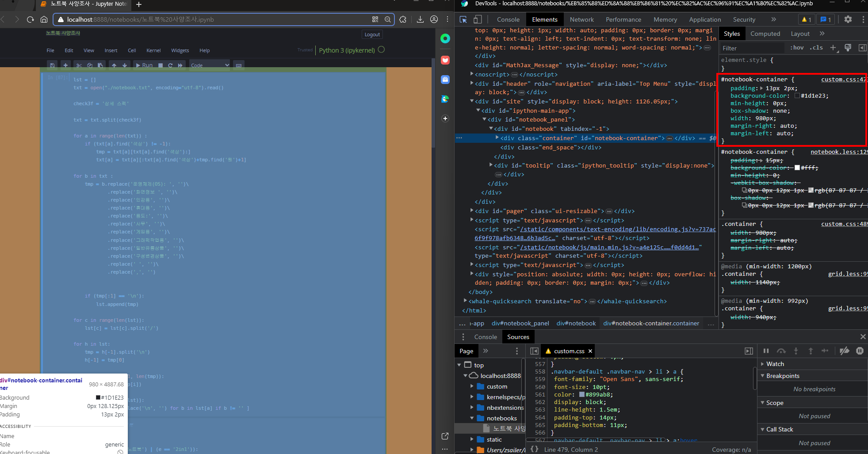
Task: Toggle the :hov element state panel
Action: pos(797,48)
